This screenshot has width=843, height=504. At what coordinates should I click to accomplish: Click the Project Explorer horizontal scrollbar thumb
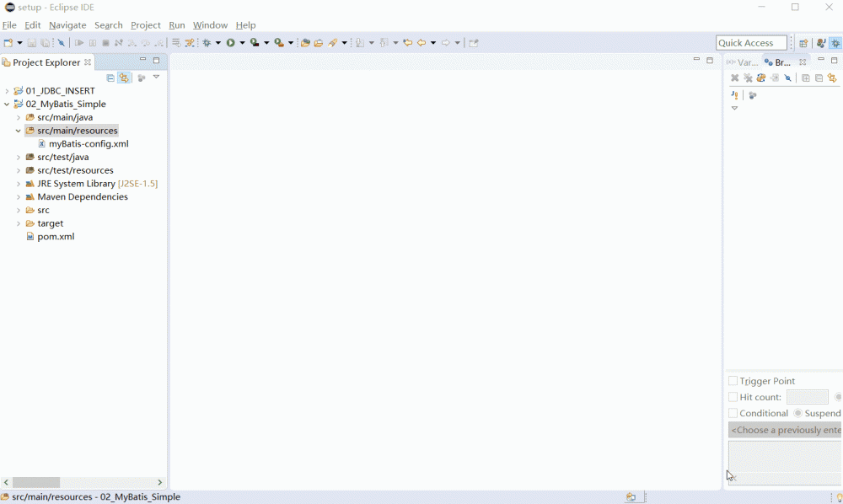click(x=36, y=482)
